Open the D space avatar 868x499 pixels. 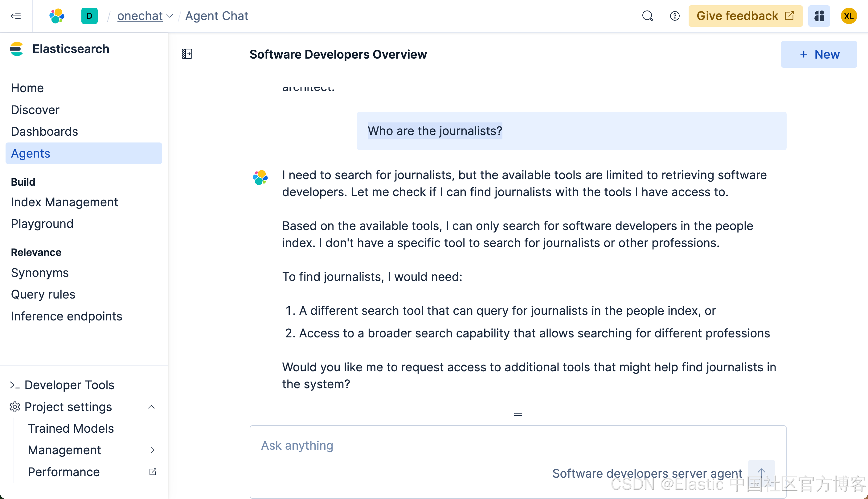point(89,16)
